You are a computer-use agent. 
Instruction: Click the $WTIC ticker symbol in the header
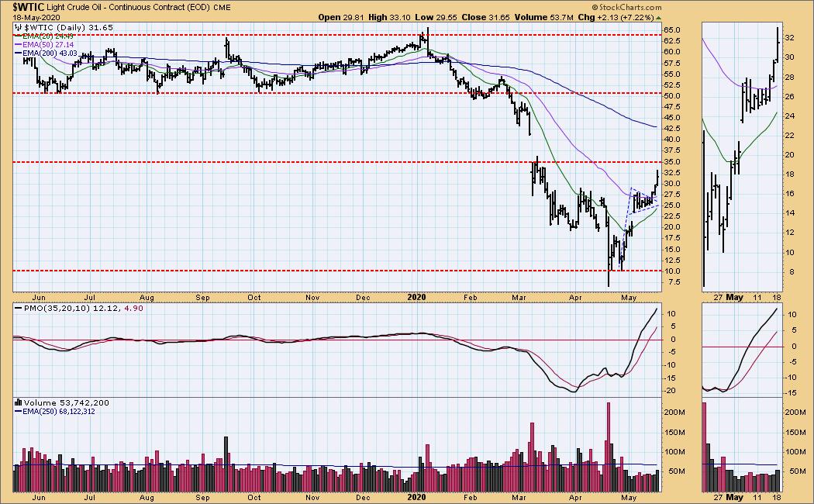28,7
